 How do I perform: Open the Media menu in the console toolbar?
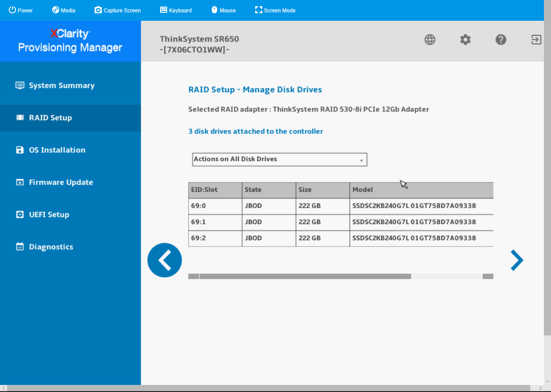[64, 10]
